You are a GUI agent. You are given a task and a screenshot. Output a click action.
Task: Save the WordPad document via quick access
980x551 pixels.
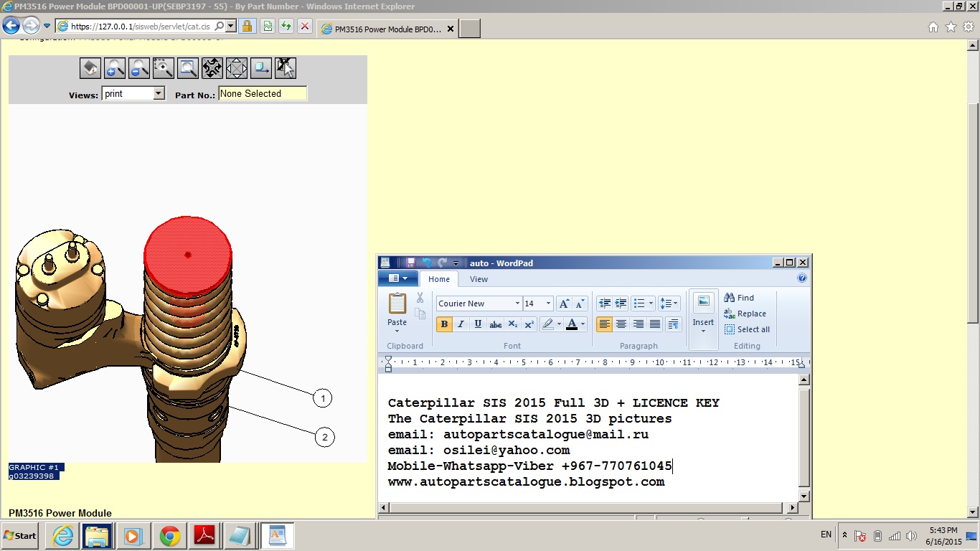pos(410,263)
